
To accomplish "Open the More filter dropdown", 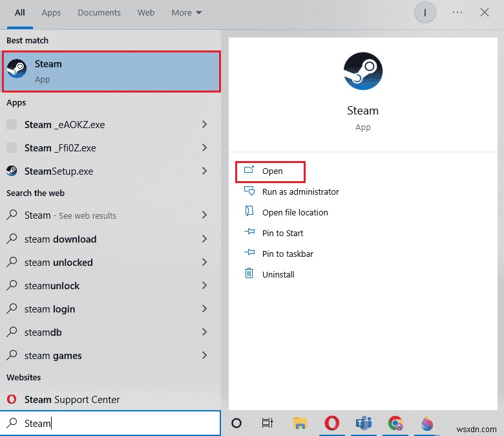I will click(187, 13).
